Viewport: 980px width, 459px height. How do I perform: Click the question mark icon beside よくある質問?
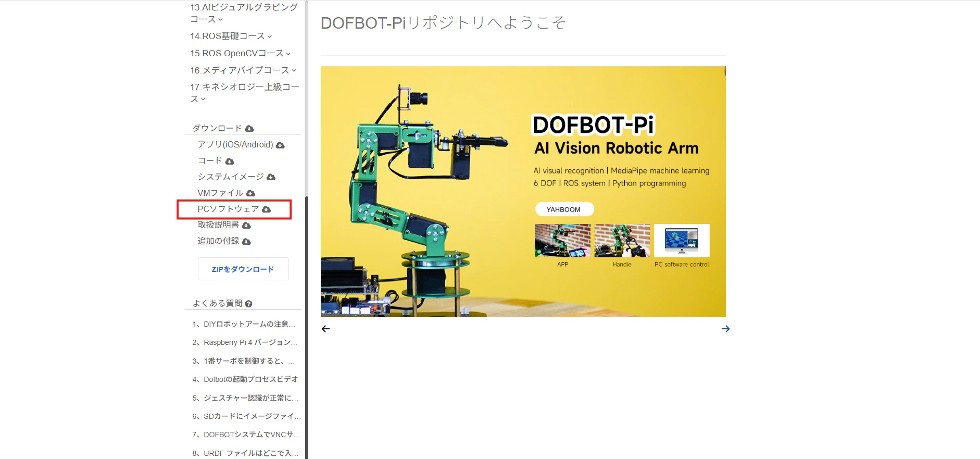point(248,304)
